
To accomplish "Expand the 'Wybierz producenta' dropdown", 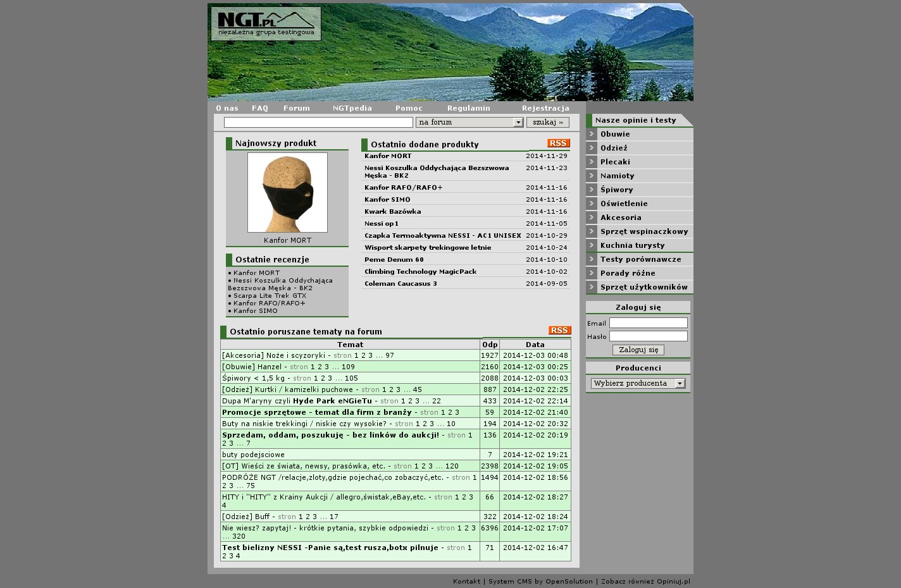I will tap(638, 383).
